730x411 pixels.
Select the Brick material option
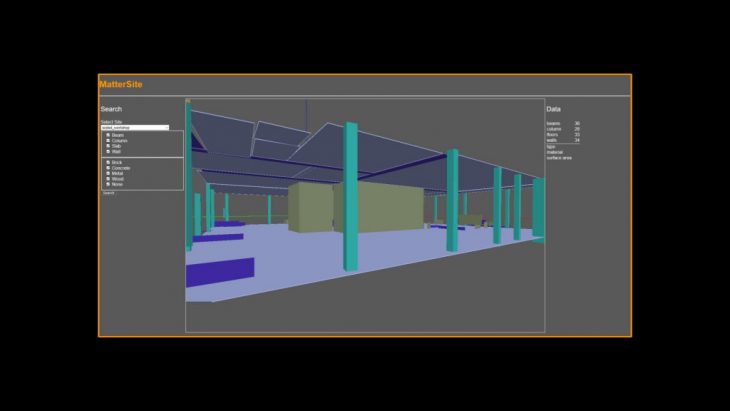[x=108, y=162]
